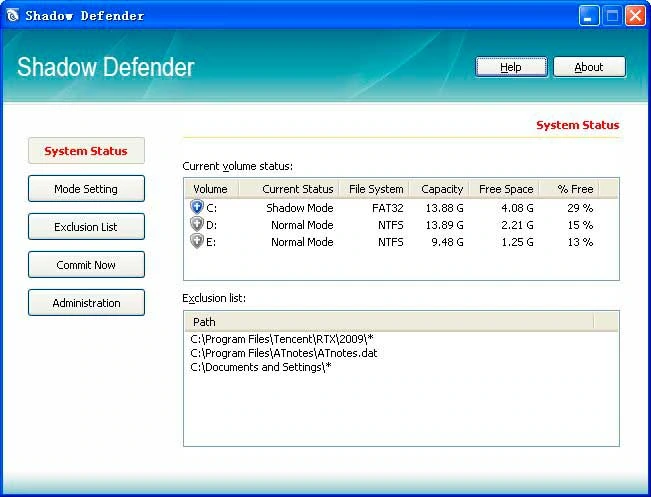
Task: Click the 9.48 G capacity value
Action: tap(447, 242)
